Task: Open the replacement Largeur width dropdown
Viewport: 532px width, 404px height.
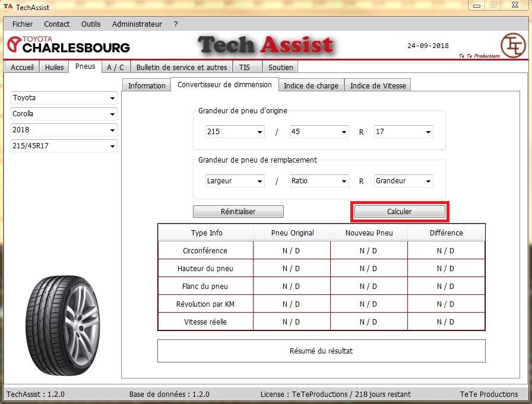Action: coord(235,181)
